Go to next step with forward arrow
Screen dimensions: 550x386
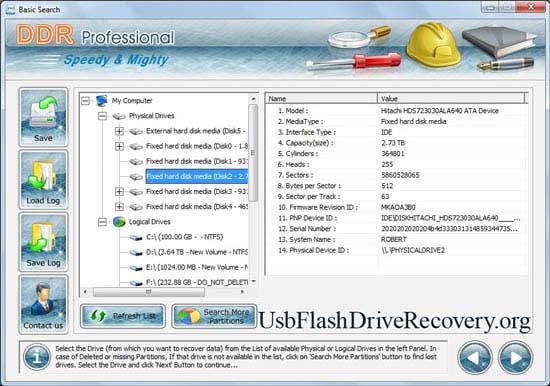coord(515,358)
